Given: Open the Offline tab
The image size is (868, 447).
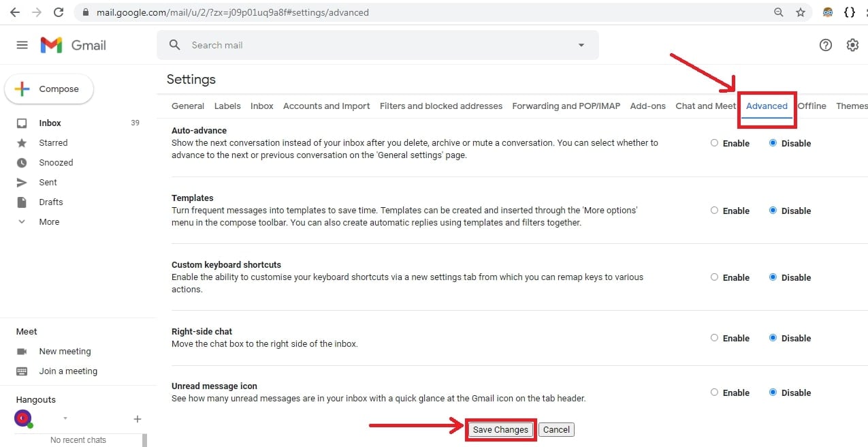Looking at the screenshot, I should [811, 106].
